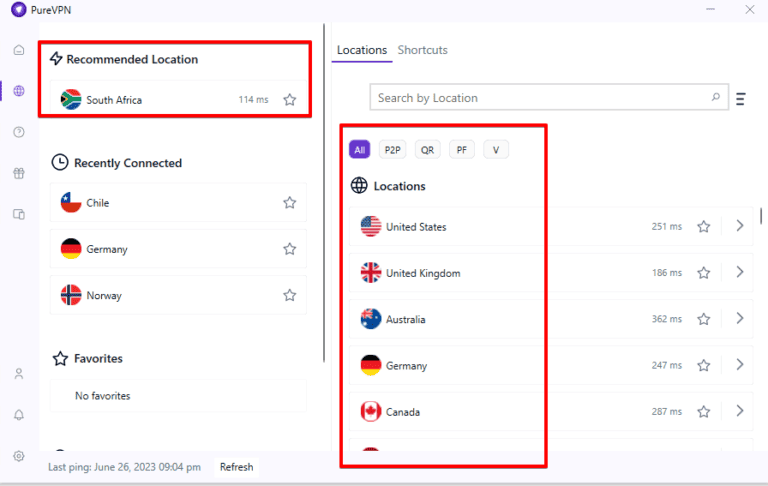Image resolution: width=768 pixels, height=486 pixels.
Task: Click the gift box sidebar icon
Action: coord(19,173)
